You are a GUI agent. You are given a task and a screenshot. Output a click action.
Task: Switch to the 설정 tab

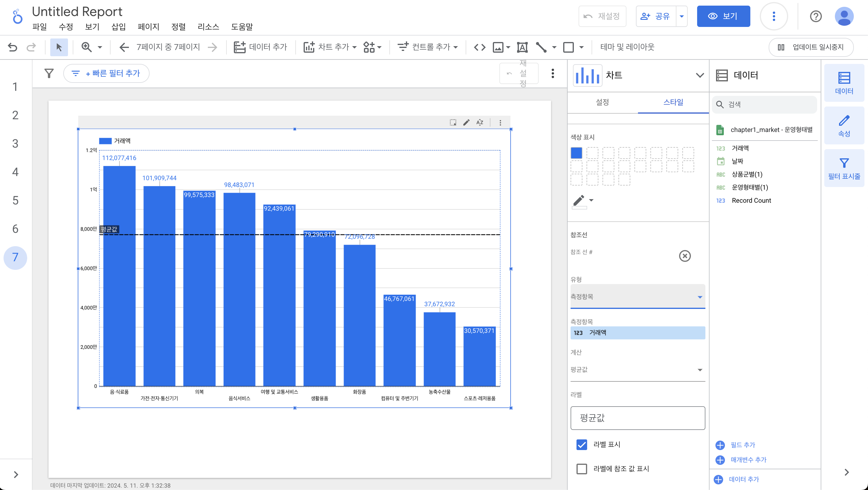click(x=602, y=102)
